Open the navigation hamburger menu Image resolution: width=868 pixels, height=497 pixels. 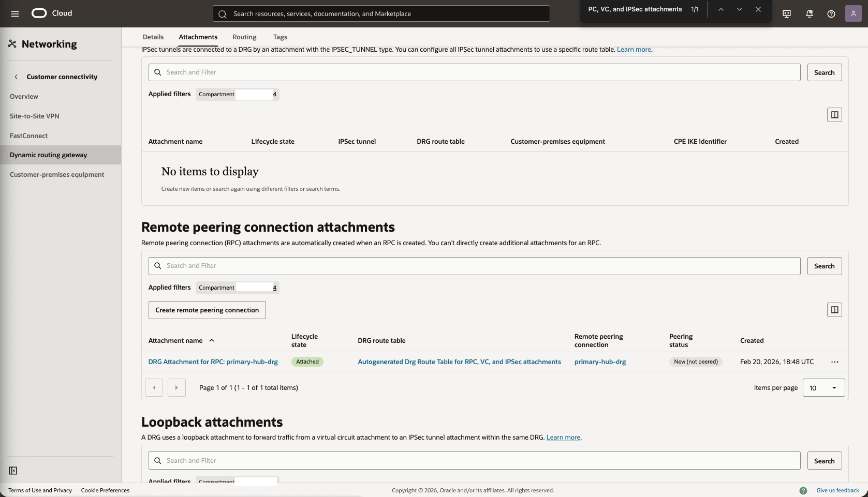pyautogui.click(x=14, y=13)
